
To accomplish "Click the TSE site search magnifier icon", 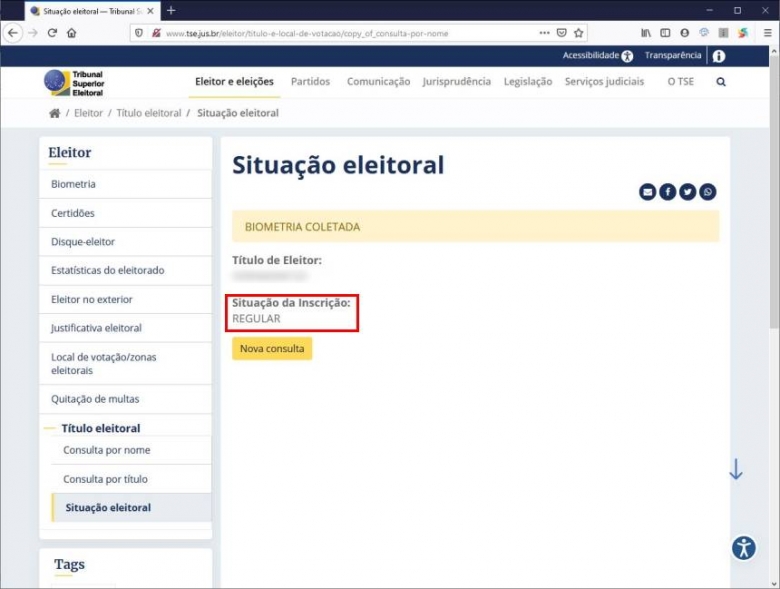I will pyautogui.click(x=721, y=82).
